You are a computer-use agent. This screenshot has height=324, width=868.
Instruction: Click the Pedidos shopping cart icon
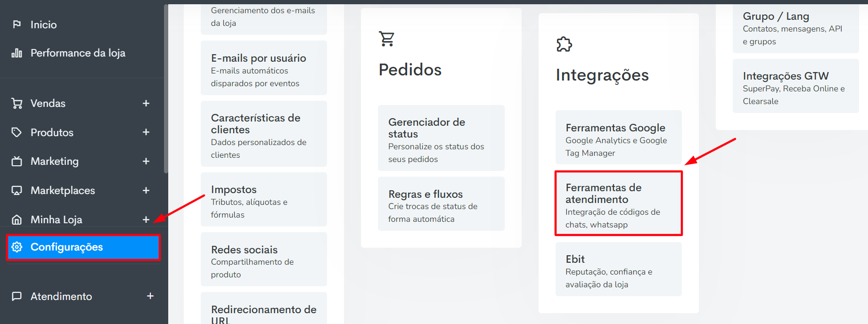point(387,39)
